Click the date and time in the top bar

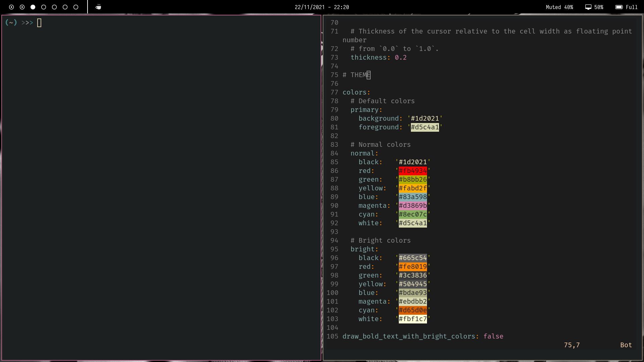[x=322, y=7]
